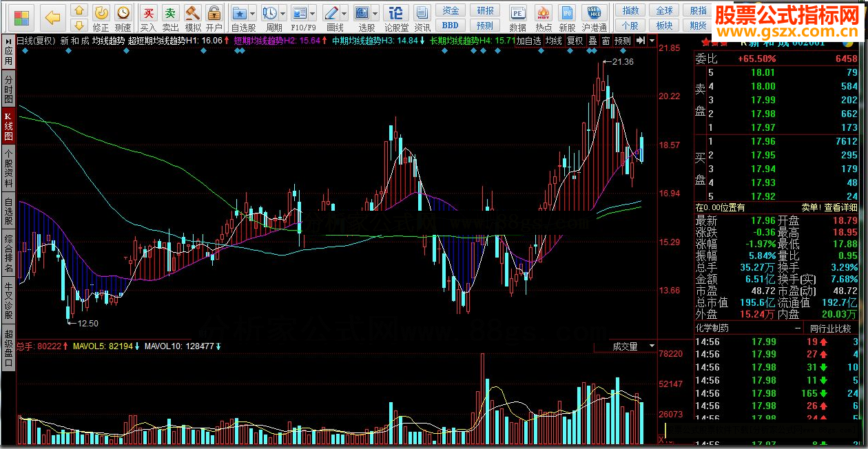Expand the 画线 drawing tool dropdown arrow
Viewport: 868px width, 449px height.
pyautogui.click(x=344, y=13)
